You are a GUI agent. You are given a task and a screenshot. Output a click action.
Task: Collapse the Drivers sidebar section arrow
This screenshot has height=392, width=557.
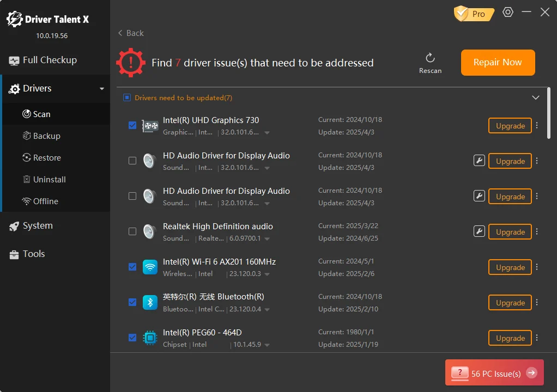pos(102,89)
